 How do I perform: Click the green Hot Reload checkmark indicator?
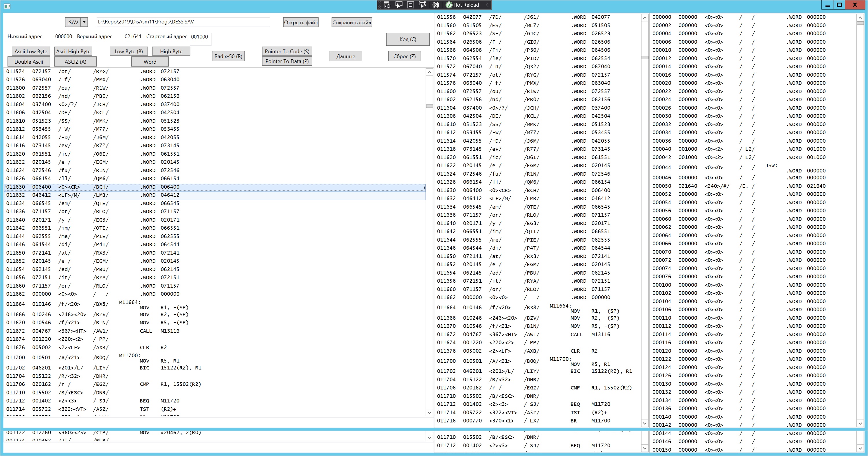coord(449,5)
